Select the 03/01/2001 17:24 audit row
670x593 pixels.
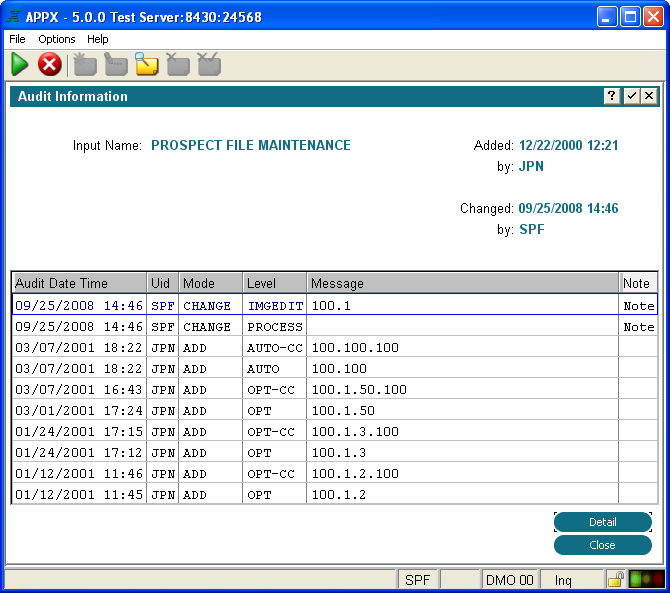coord(335,411)
